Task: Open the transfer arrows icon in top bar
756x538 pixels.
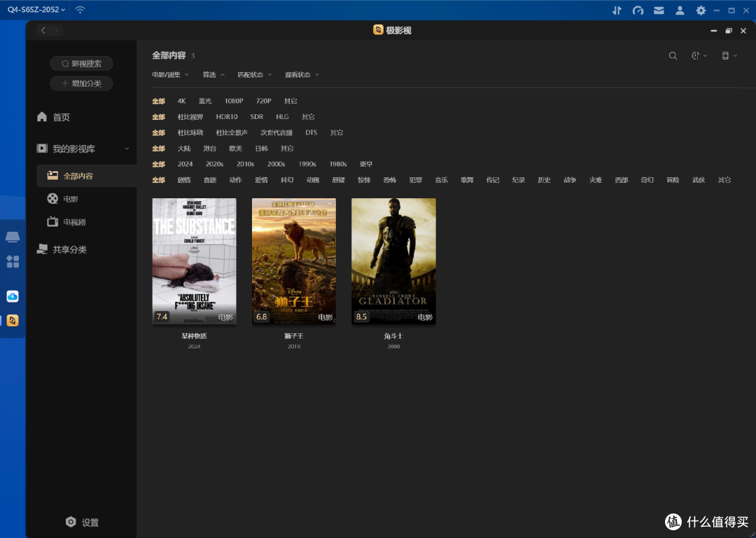Action: point(617,10)
